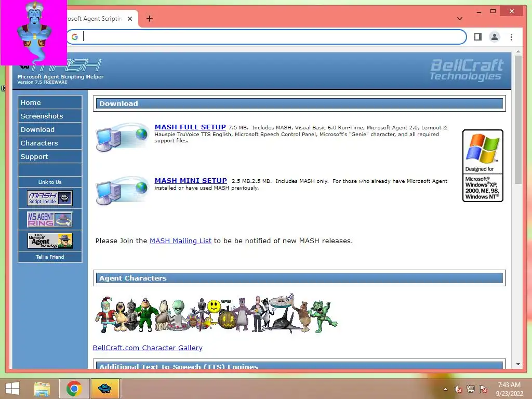This screenshot has width=532, height=399.
Task: Click the BellCraft Technologies logo
Action: coord(467,70)
